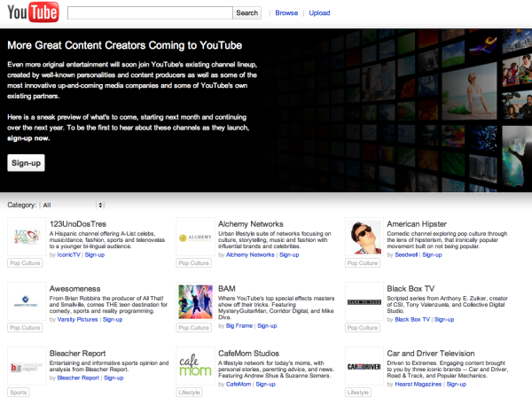Open the Upload menu link
This screenshot has height=405, width=532.
pos(319,13)
